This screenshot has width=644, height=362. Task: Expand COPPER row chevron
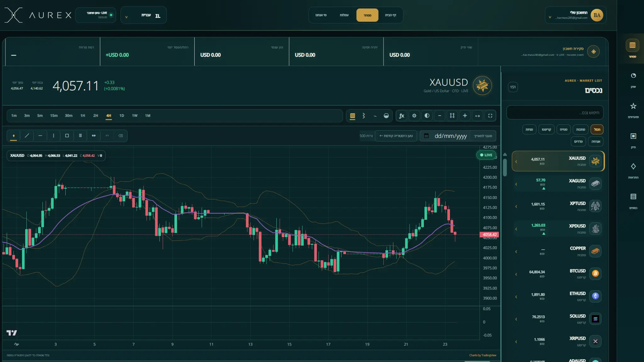click(516, 252)
